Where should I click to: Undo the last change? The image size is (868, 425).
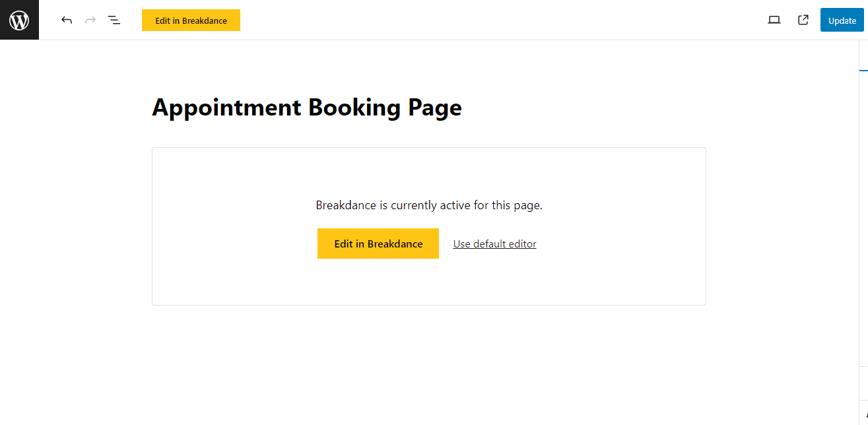tap(67, 20)
